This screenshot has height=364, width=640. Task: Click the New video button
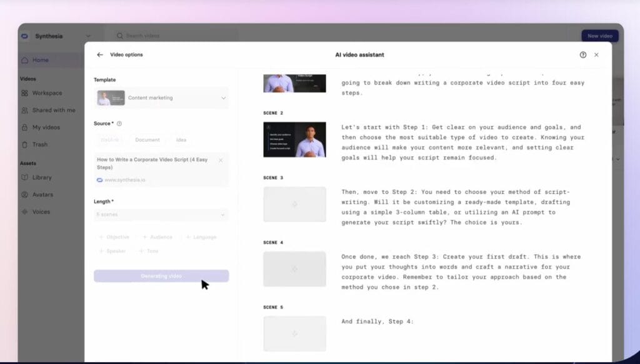[x=599, y=36]
